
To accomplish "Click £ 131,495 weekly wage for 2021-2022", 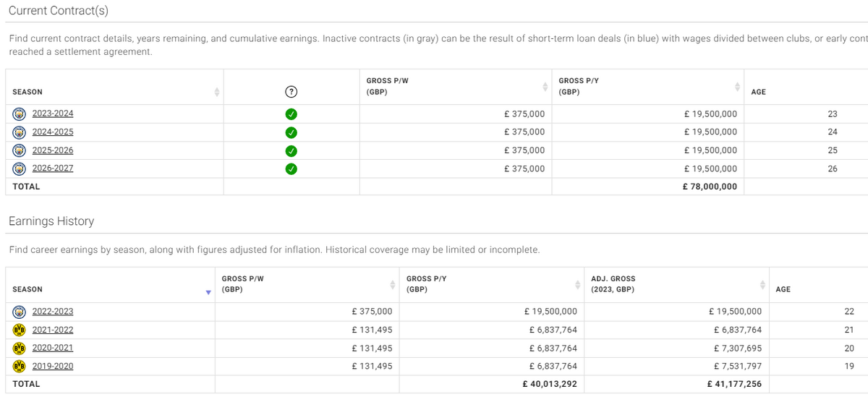I will coord(372,330).
